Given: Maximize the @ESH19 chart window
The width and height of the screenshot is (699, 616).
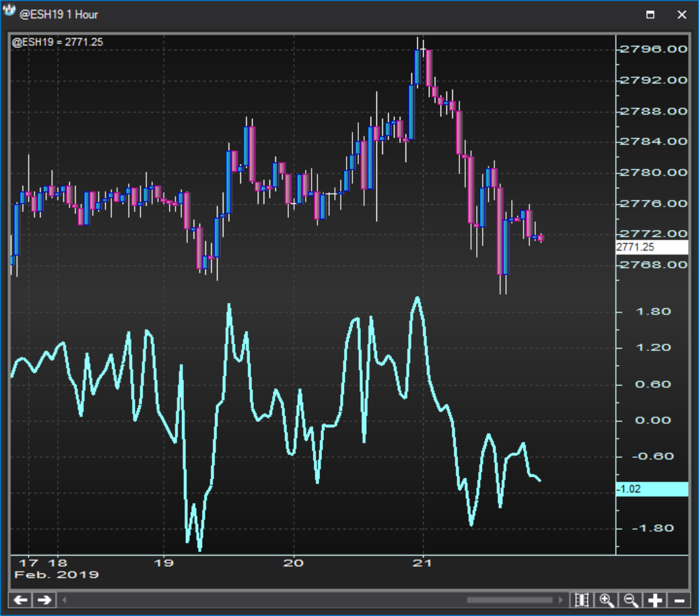Looking at the screenshot, I should (x=650, y=14).
